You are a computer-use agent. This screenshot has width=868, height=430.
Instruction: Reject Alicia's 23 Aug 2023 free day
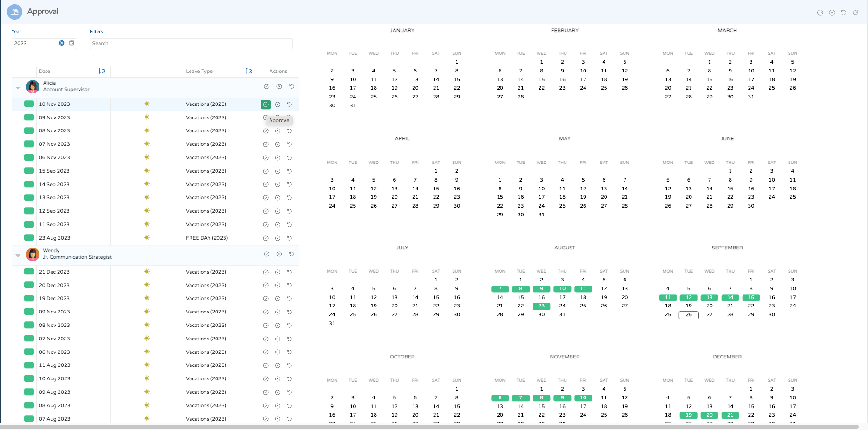coord(277,238)
